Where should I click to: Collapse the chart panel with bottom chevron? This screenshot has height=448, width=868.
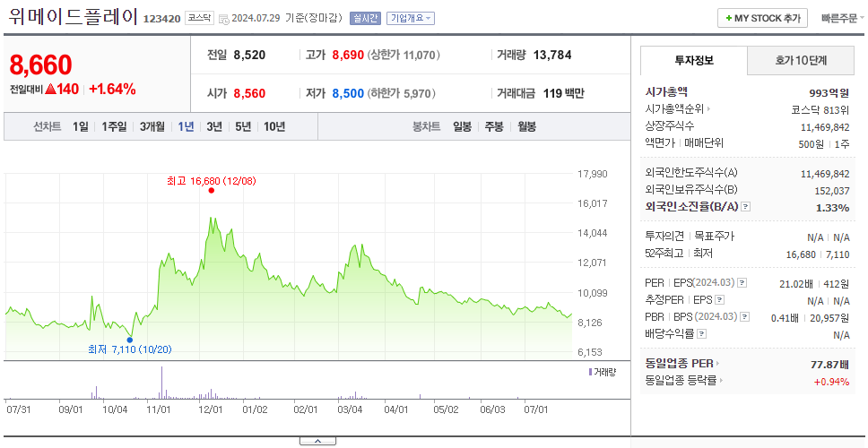click(317, 442)
